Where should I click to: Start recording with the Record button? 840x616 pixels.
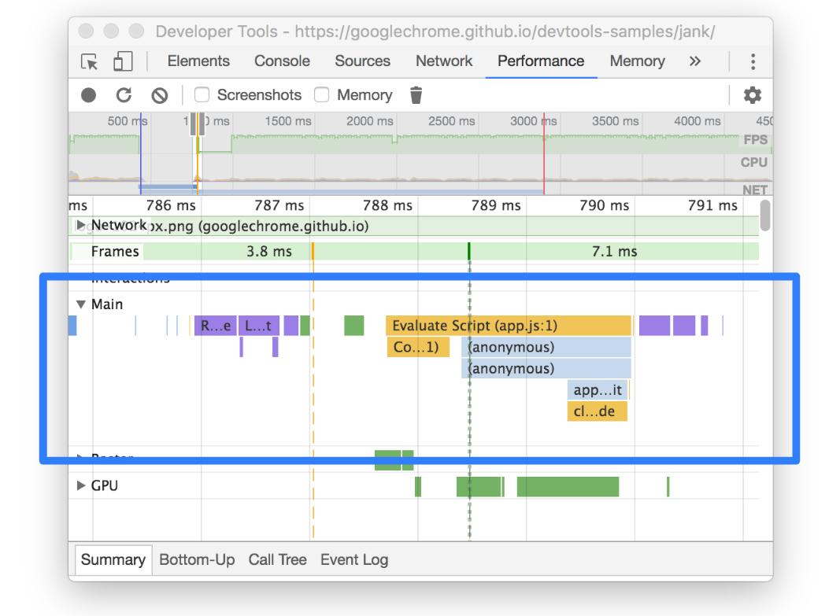(88, 95)
